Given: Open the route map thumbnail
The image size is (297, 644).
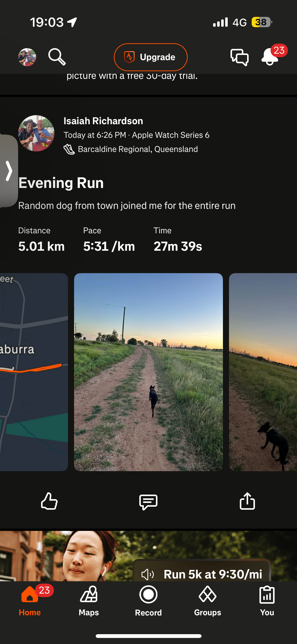Looking at the screenshot, I should pyautogui.click(x=34, y=372).
